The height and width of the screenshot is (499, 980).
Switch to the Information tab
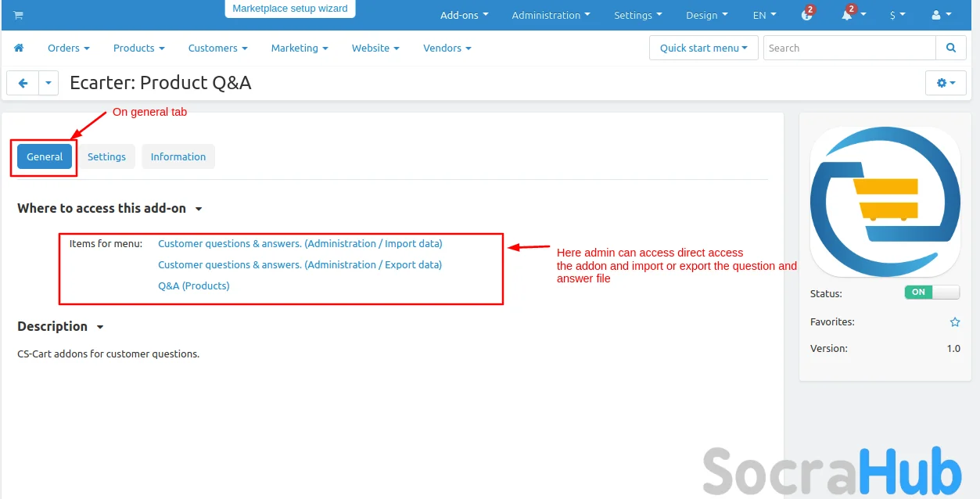click(x=178, y=156)
